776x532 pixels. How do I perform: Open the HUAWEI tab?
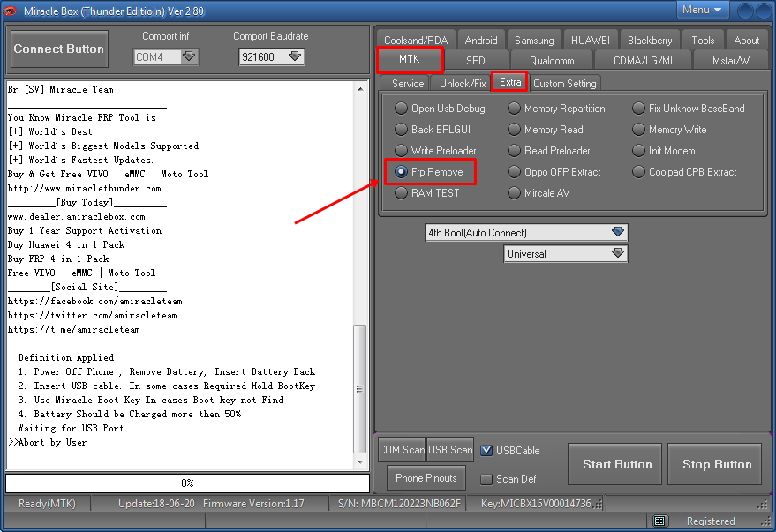tap(591, 40)
